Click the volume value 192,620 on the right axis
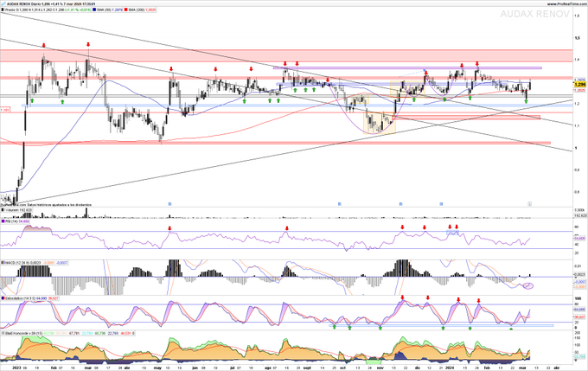 click(x=580, y=215)
